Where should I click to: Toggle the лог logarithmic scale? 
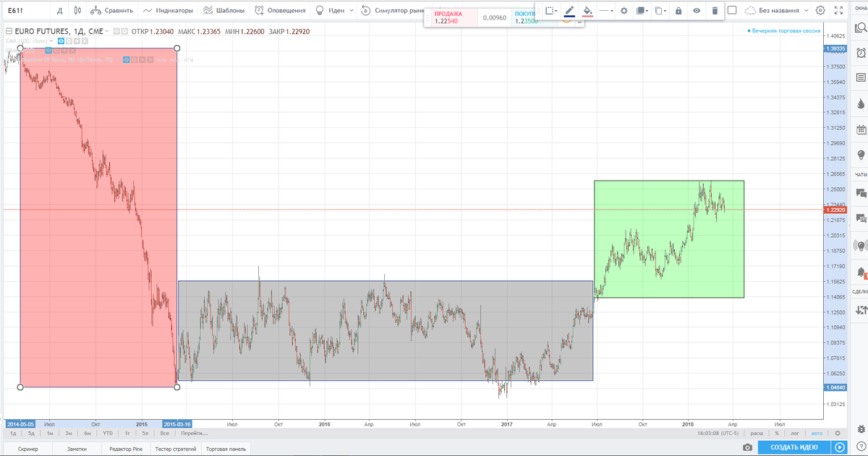796,434
